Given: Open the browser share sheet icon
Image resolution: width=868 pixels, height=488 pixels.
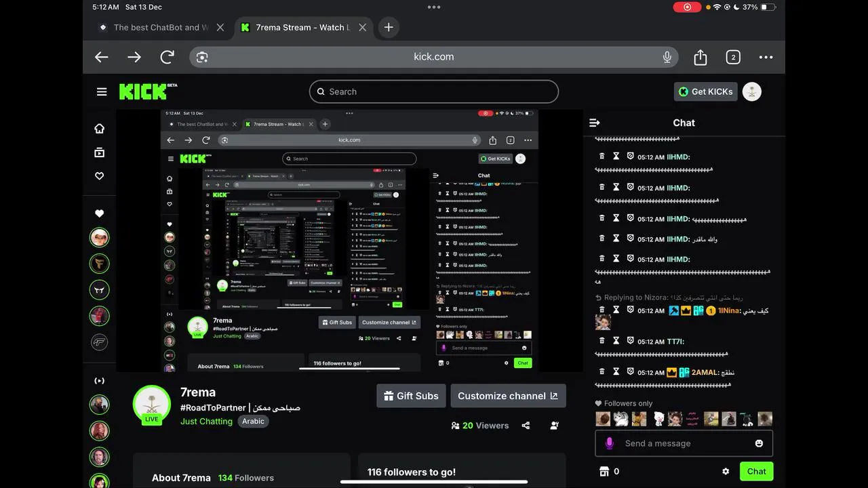Looking at the screenshot, I should coord(701,57).
